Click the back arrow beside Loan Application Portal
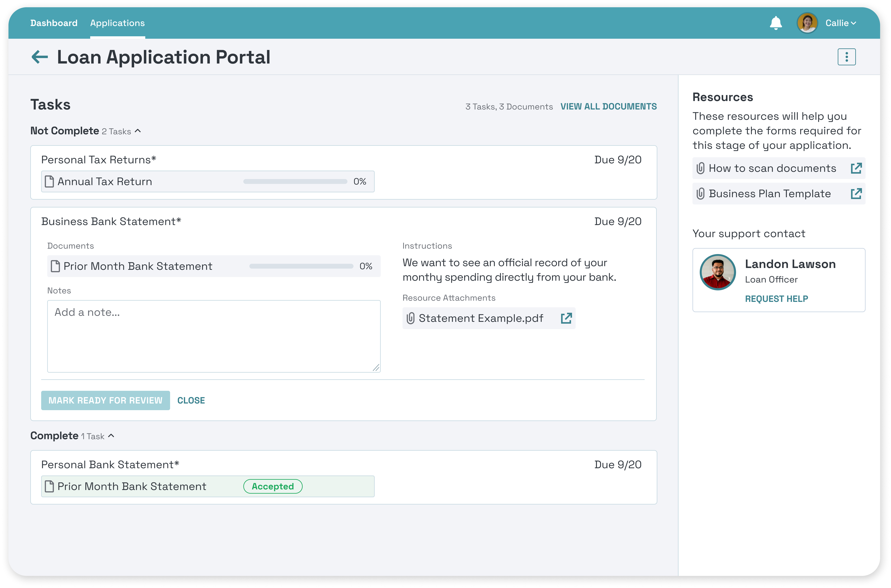 (x=40, y=57)
